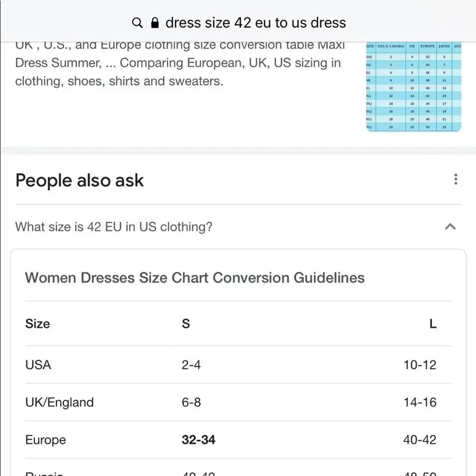Viewport: 476px width, 476px height.
Task: Click the L column header
Action: click(433, 324)
